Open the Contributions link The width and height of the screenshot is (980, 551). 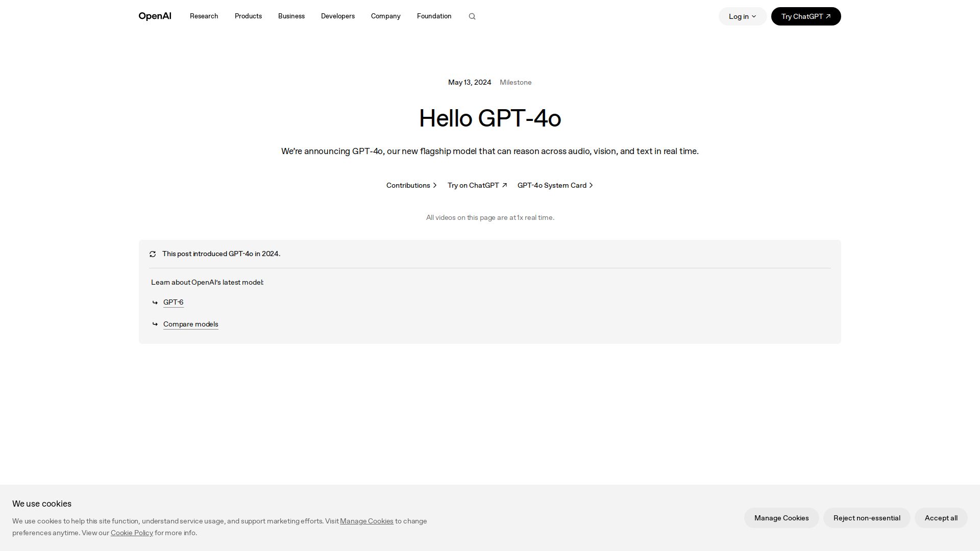(x=411, y=185)
